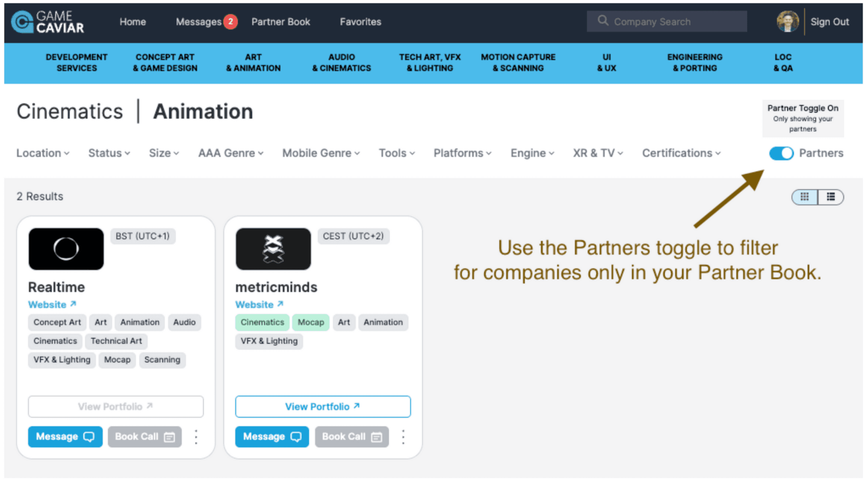Click Realtime's Audio tag
868x486 pixels.
[x=184, y=322]
